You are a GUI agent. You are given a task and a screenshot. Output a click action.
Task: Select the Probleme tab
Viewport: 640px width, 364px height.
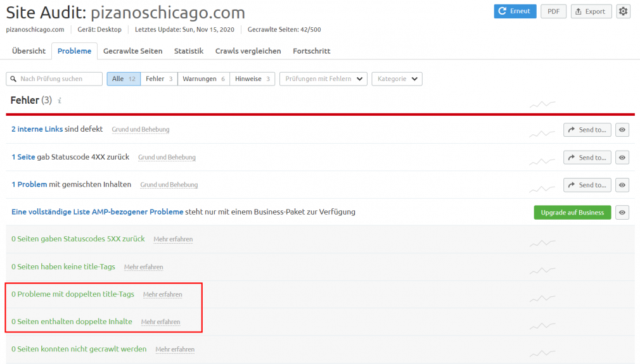pyautogui.click(x=74, y=51)
